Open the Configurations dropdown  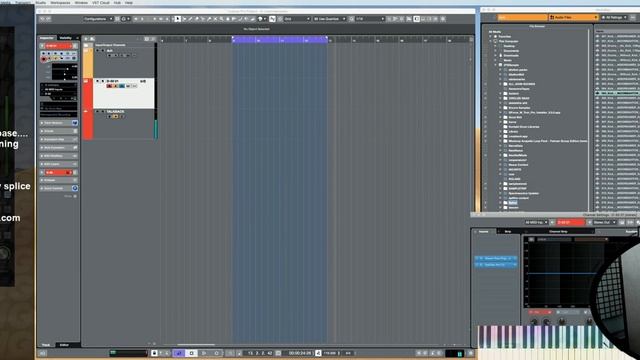pyautogui.click(x=98, y=19)
